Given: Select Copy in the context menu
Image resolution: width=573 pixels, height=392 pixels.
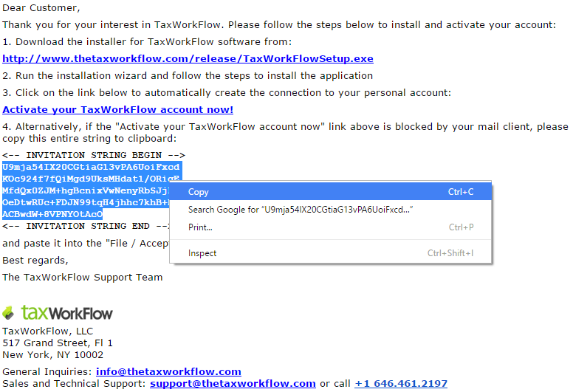Looking at the screenshot, I should pos(331,192).
